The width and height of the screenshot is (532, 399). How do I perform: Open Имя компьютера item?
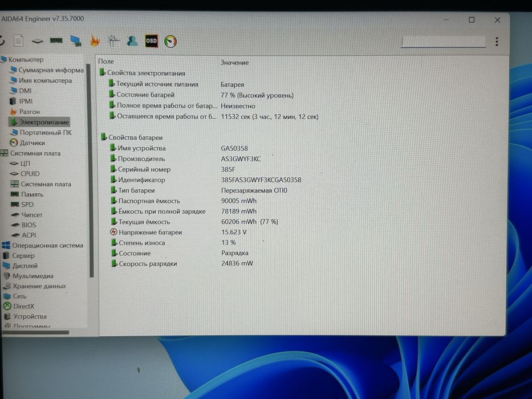click(41, 80)
